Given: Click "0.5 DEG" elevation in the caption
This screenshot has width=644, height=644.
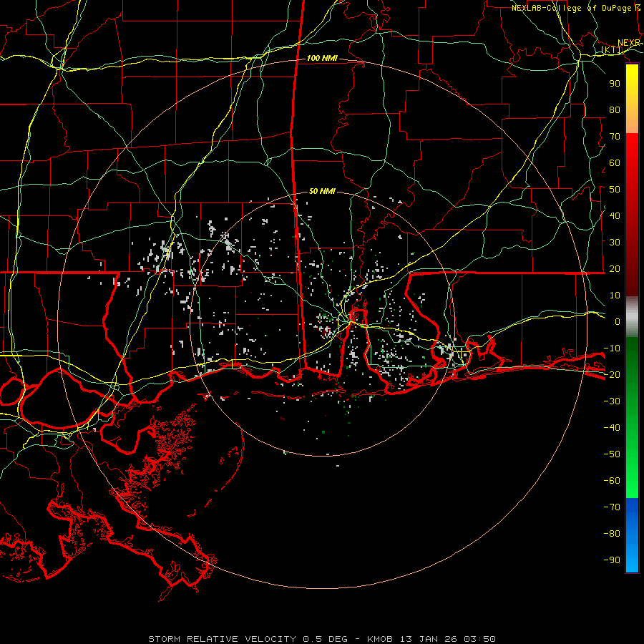Looking at the screenshot, I should (x=325, y=639).
